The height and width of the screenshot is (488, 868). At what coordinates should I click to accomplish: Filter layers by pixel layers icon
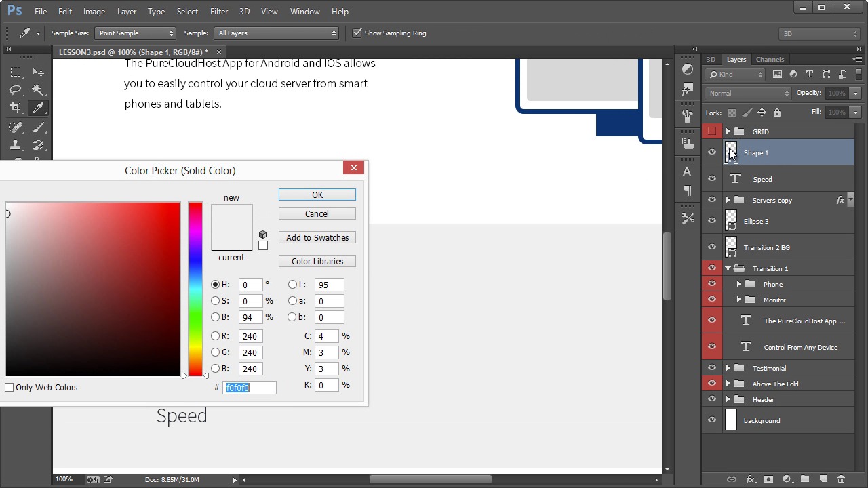(x=777, y=75)
